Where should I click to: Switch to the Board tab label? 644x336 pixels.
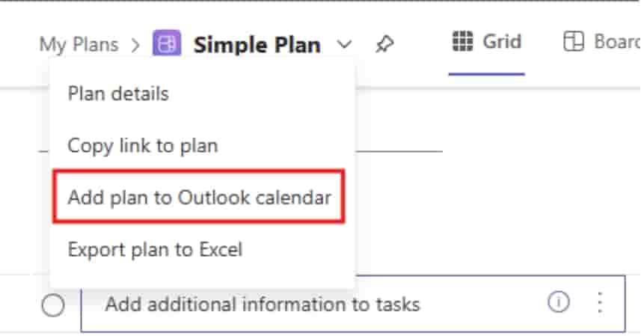click(616, 42)
